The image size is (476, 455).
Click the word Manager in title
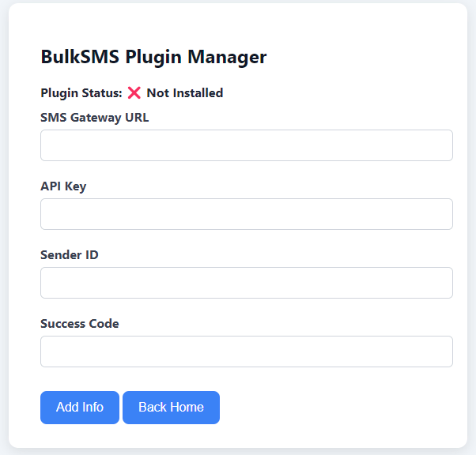227,58
